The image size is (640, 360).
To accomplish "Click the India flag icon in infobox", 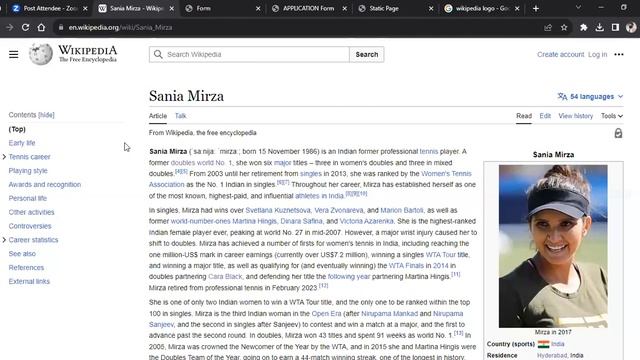I will tap(543, 344).
